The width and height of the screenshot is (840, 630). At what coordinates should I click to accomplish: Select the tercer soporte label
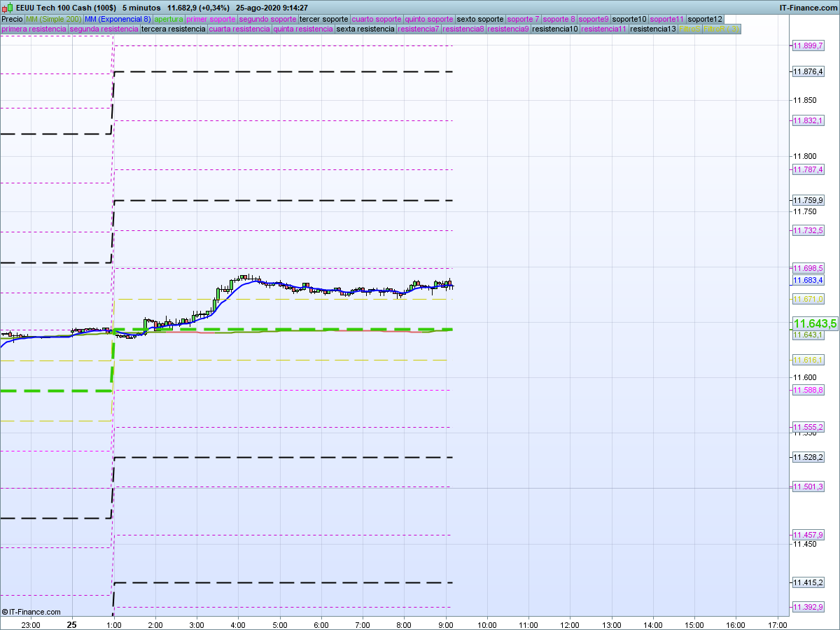coord(323,19)
